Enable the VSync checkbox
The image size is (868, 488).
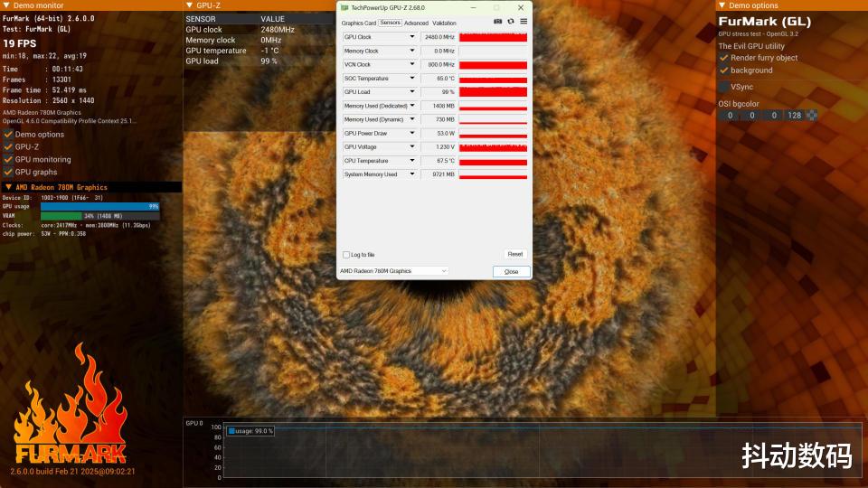pos(723,87)
